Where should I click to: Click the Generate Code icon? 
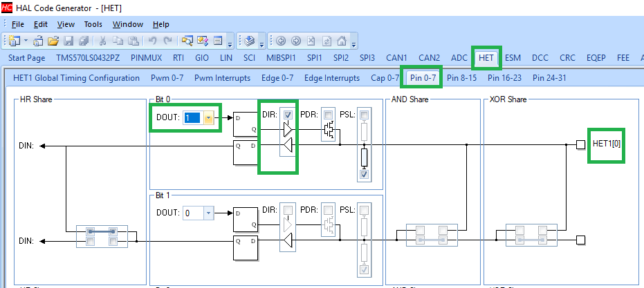pos(249,41)
